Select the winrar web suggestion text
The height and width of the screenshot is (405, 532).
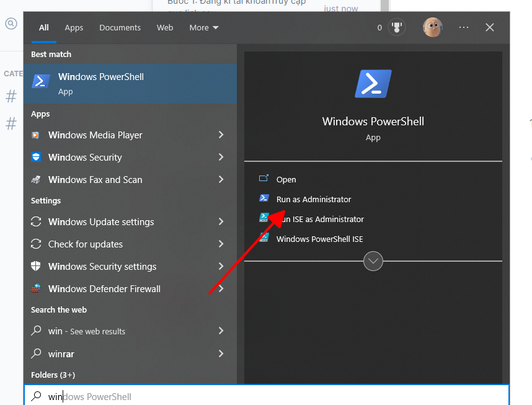tap(61, 354)
